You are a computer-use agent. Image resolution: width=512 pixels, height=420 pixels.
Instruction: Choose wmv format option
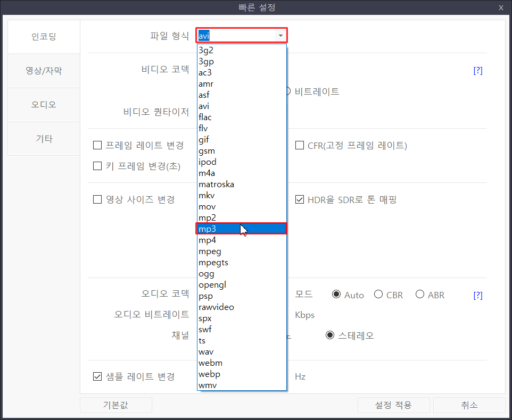click(x=242, y=385)
